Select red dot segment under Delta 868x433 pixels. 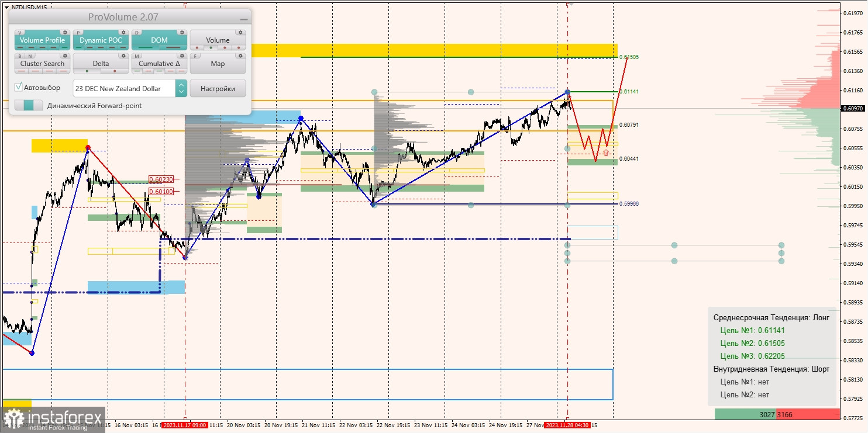[114, 71]
